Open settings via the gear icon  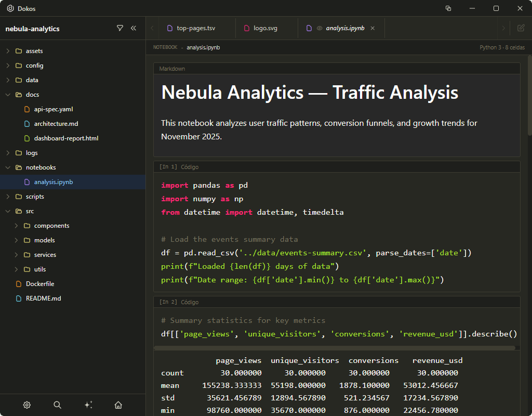point(26,405)
